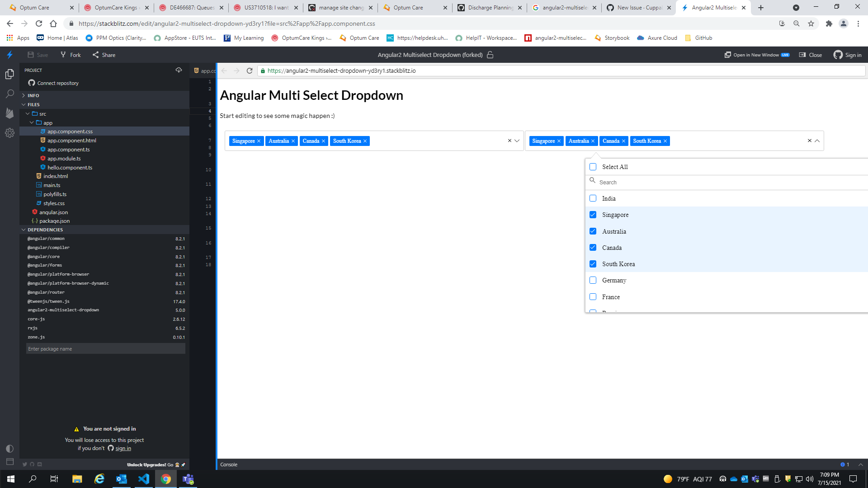Download the project with the cloud icon
The height and width of the screenshot is (488, 868).
tap(179, 70)
